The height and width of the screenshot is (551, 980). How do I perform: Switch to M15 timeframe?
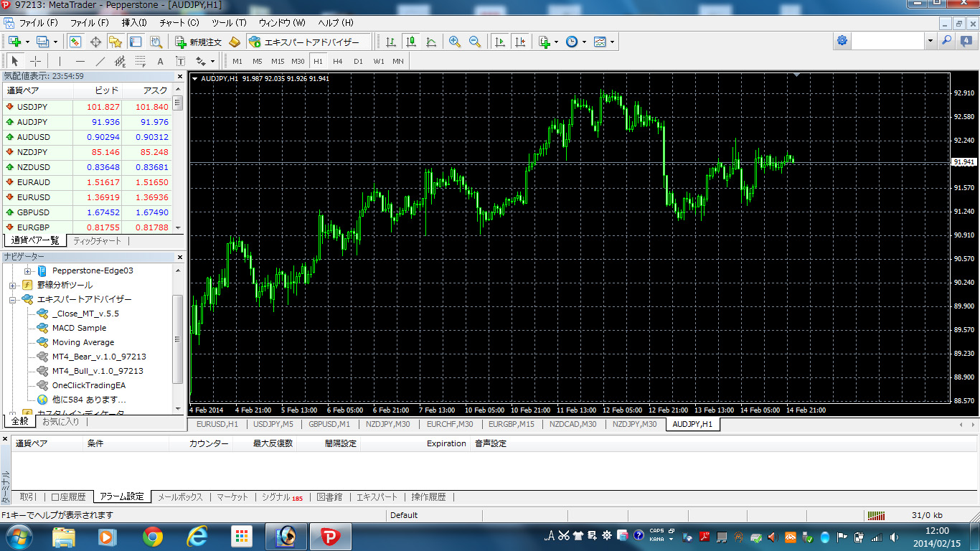coord(278,61)
